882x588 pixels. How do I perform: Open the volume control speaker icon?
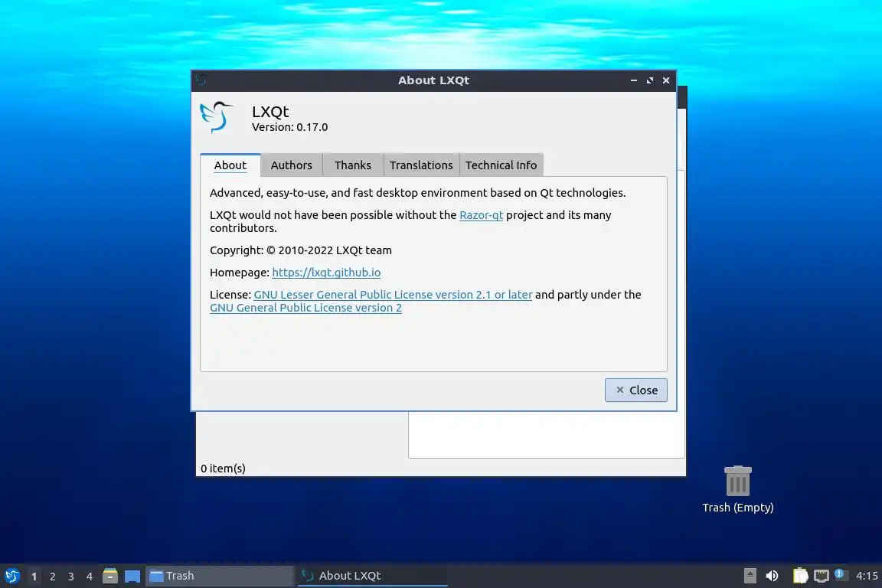coord(773,576)
